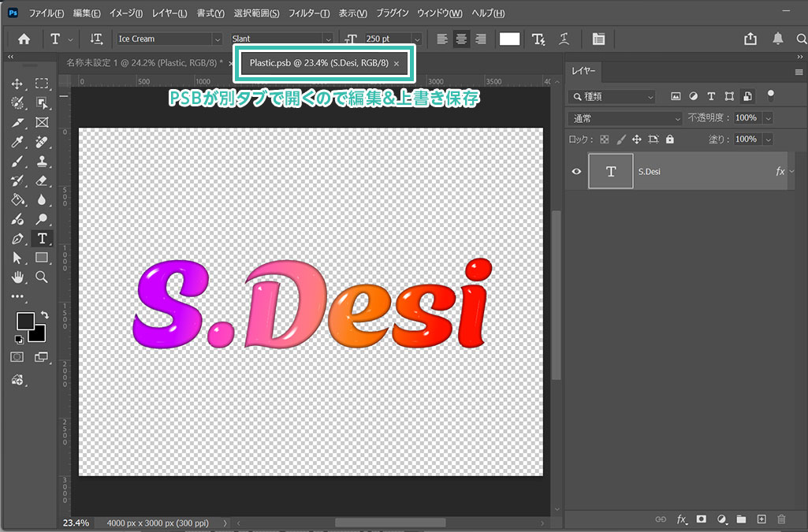Delete layer using trash icon
Viewport: 808px width, 532px height.
[x=781, y=519]
